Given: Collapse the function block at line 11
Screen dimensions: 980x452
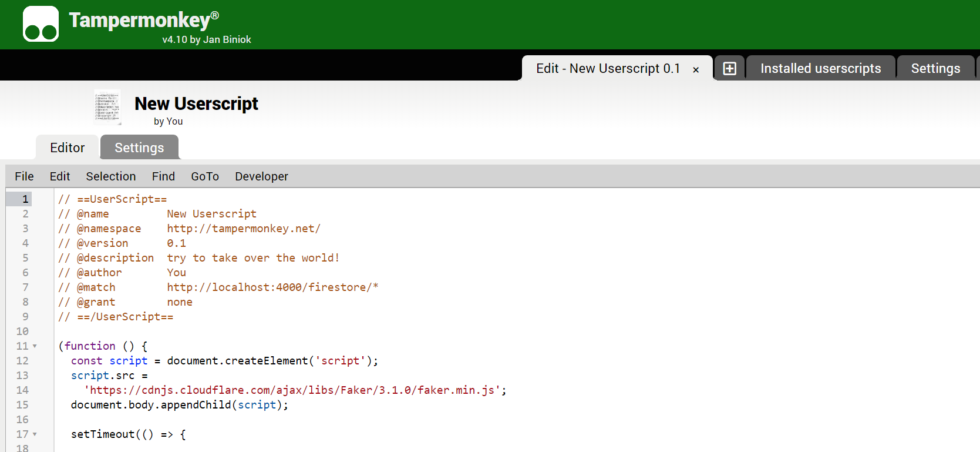Looking at the screenshot, I should (x=35, y=346).
